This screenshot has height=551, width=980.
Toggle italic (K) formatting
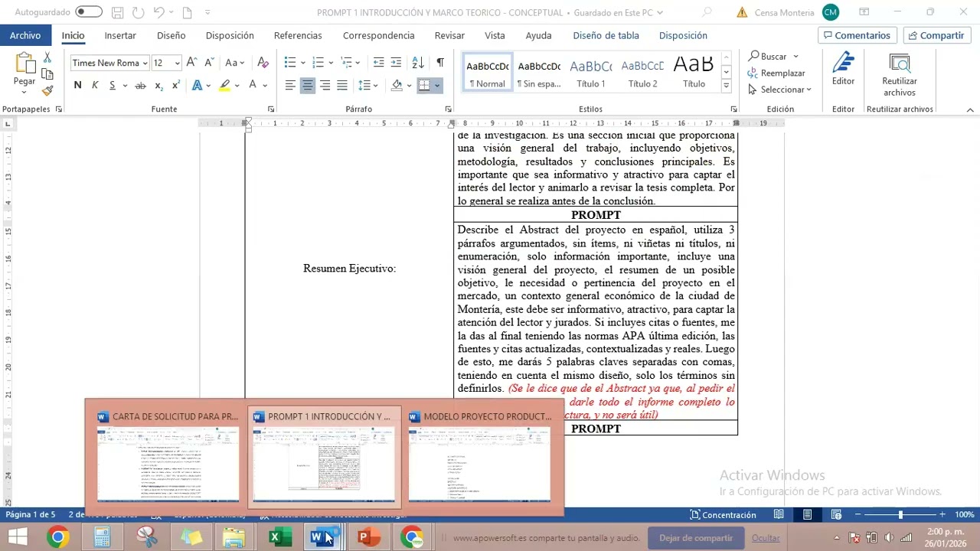point(95,85)
